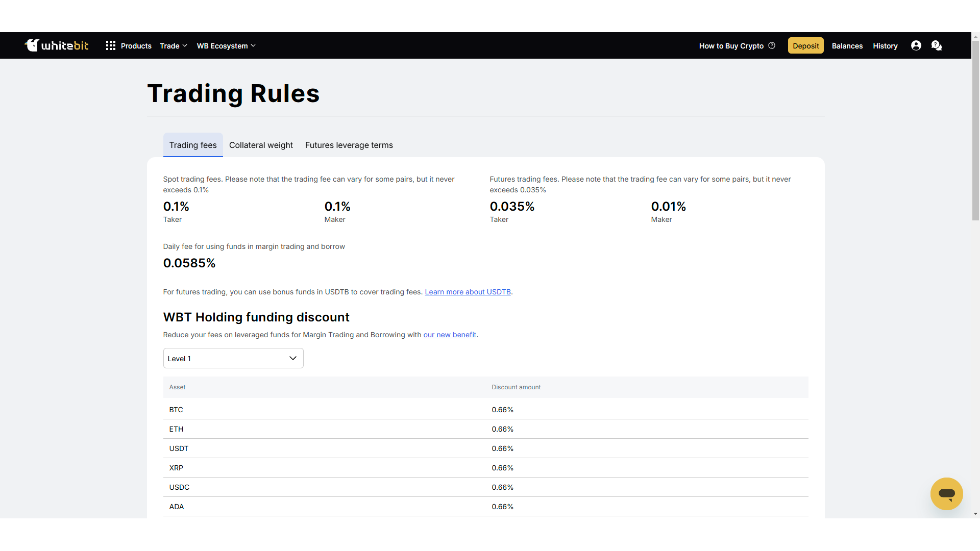Follow the Learn more about USDTB link

point(468,292)
